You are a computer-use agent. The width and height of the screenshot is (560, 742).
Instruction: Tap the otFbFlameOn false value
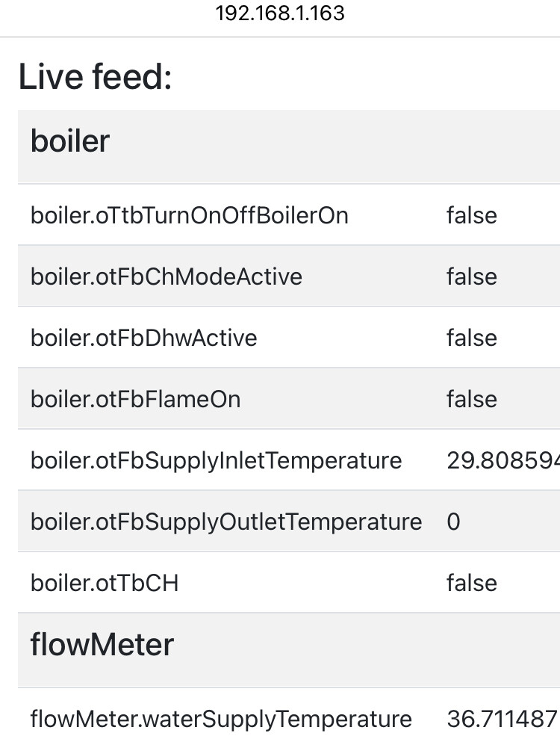[x=472, y=399]
